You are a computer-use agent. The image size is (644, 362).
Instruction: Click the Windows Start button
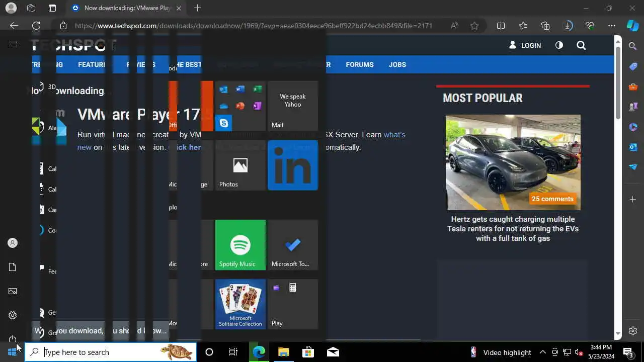12,352
